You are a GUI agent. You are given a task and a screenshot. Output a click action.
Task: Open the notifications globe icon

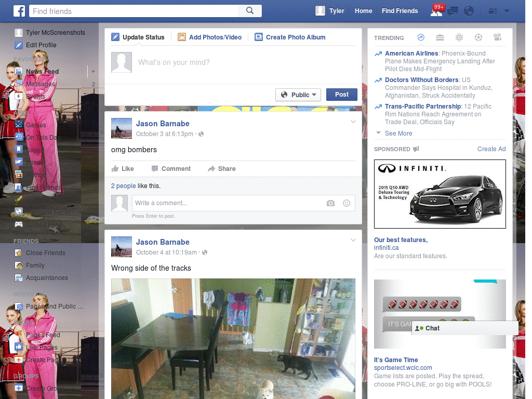click(x=469, y=11)
